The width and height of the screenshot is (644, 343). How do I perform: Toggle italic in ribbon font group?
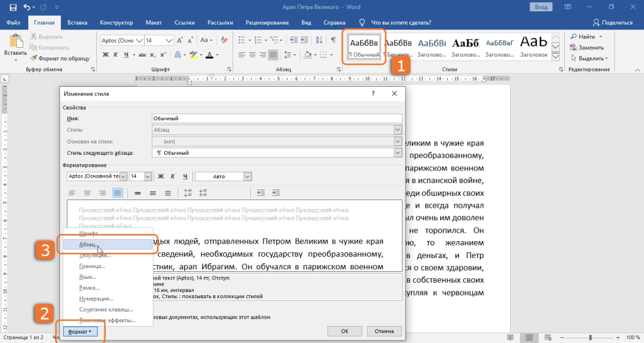pyautogui.click(x=116, y=55)
